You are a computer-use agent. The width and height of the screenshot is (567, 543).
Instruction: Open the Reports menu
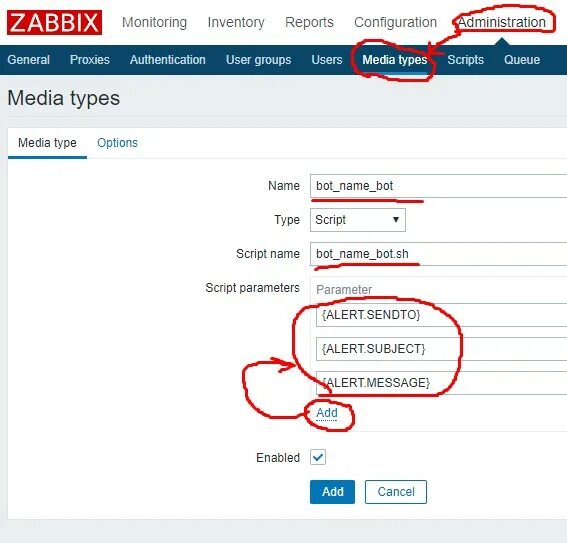click(309, 22)
